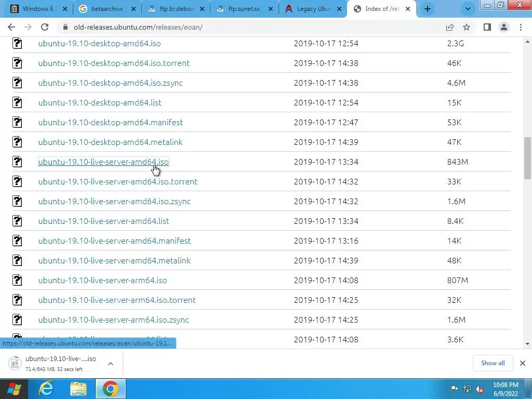
Task: View site security lock info
Action: click(65, 27)
